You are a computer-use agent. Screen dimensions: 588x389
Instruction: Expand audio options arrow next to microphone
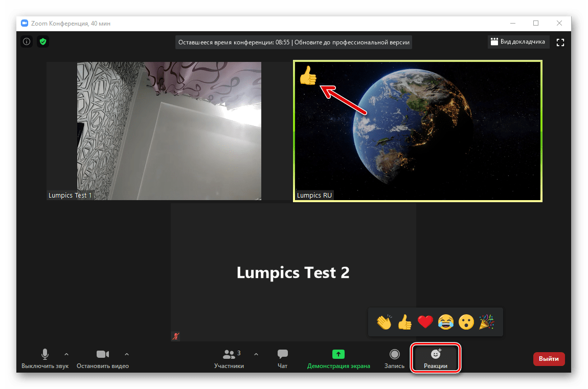[66, 354]
